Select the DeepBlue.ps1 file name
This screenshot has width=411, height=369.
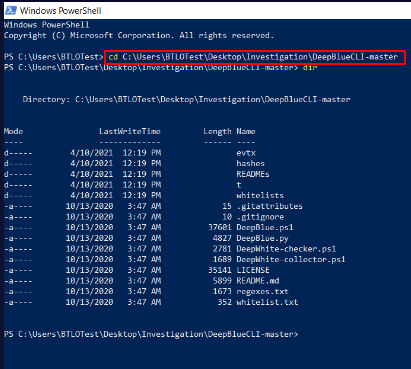(x=265, y=227)
